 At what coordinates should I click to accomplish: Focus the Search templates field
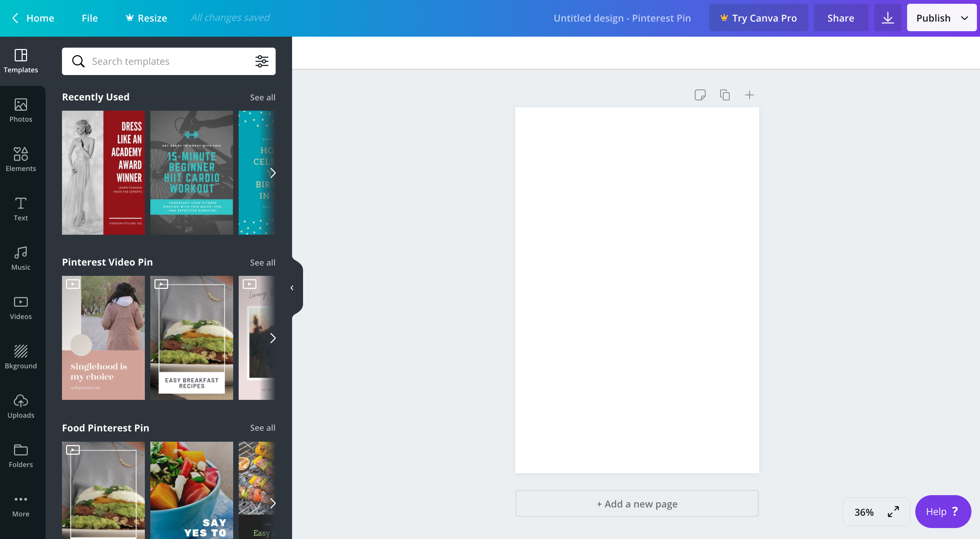click(x=169, y=61)
